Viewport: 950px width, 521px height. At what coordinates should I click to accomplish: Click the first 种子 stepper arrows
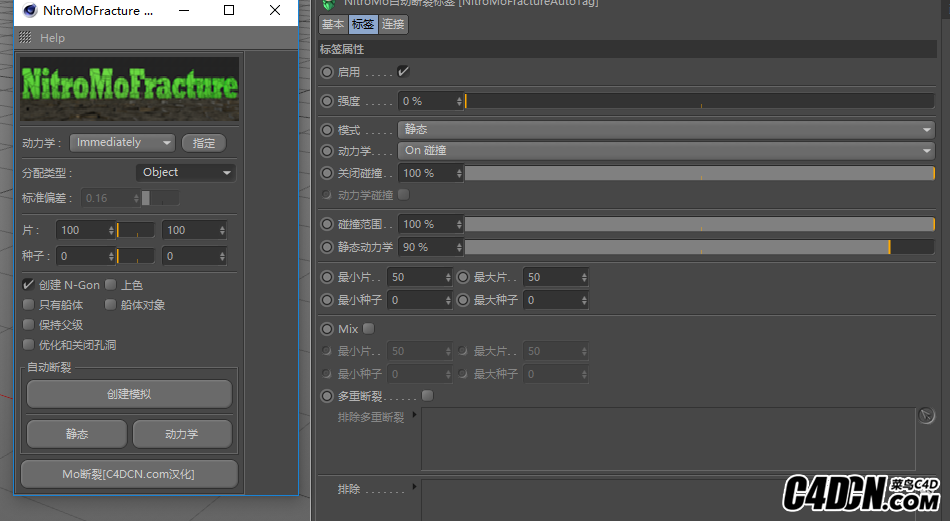click(111, 256)
